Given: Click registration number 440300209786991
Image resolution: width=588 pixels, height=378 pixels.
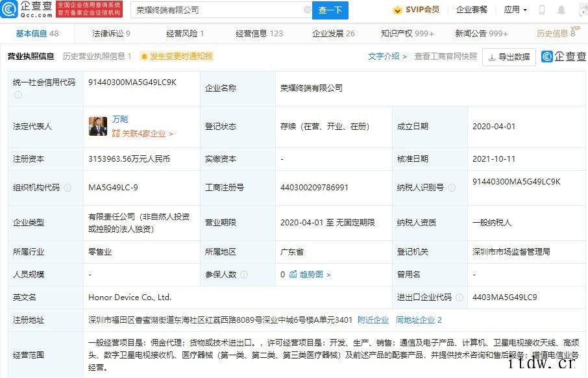Looking at the screenshot, I should point(314,188).
